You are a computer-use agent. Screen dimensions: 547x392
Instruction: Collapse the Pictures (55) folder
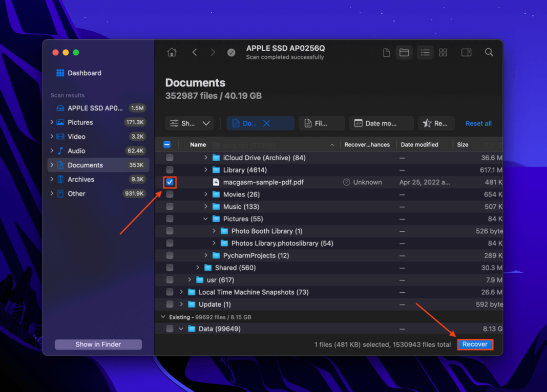point(205,219)
